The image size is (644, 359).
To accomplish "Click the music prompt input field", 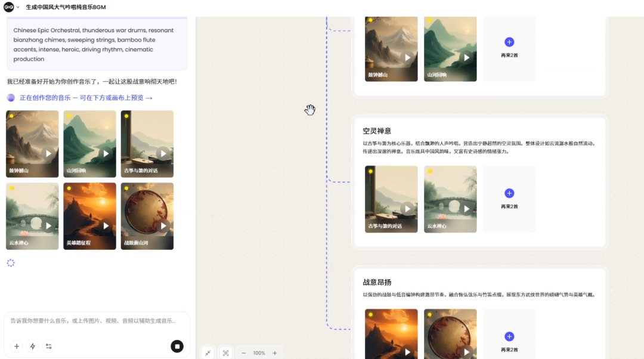I will (x=95, y=322).
